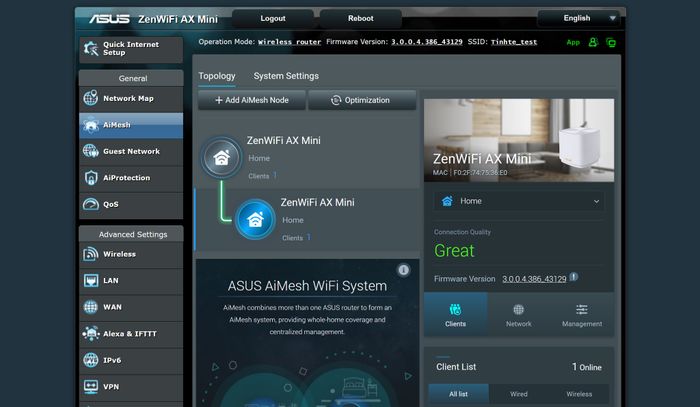Click the info icon on AiMesh banner
The height and width of the screenshot is (407, 700).
(403, 270)
